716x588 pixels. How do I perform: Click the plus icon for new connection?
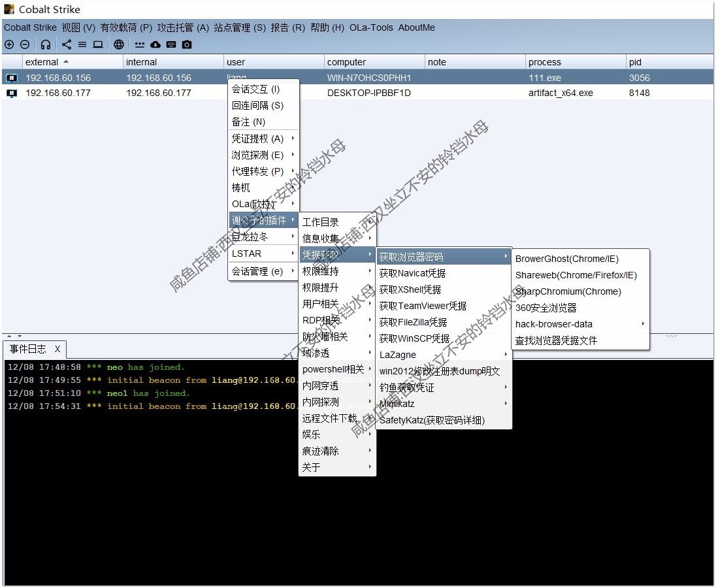pyautogui.click(x=9, y=44)
